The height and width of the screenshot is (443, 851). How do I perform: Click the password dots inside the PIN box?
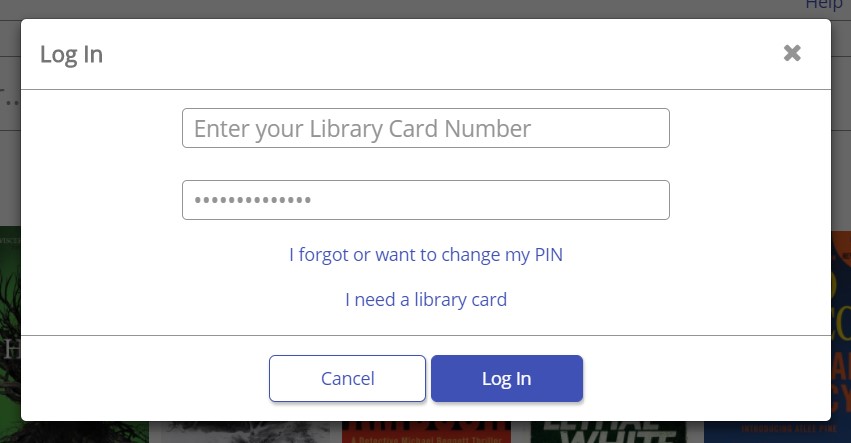click(253, 200)
